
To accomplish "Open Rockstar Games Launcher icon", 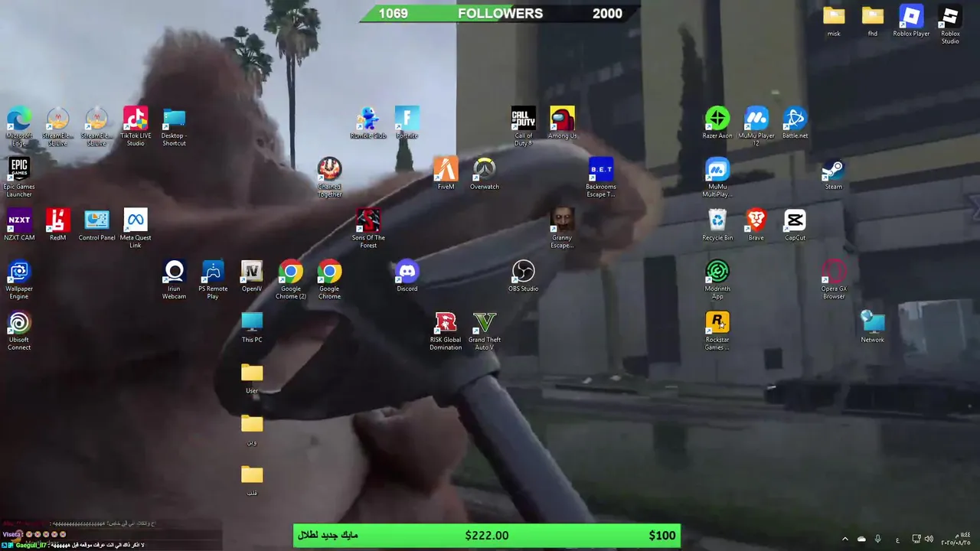I will tap(717, 331).
